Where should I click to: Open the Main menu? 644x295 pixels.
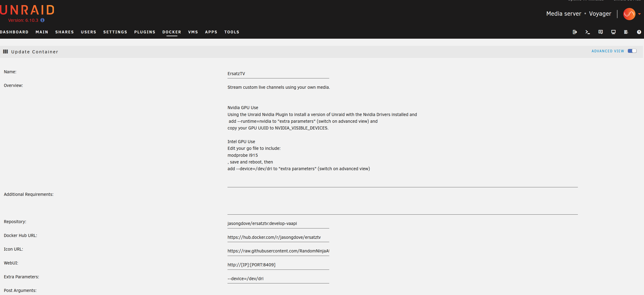click(42, 32)
